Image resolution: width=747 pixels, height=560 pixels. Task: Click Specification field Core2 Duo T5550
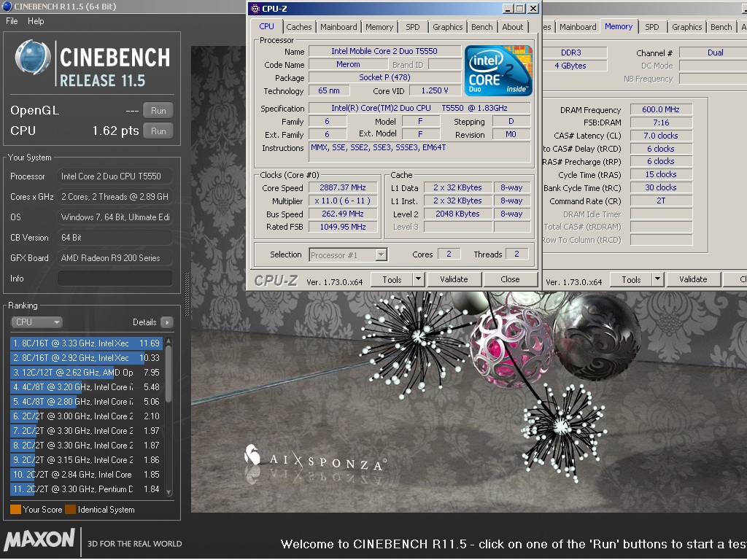tap(419, 109)
